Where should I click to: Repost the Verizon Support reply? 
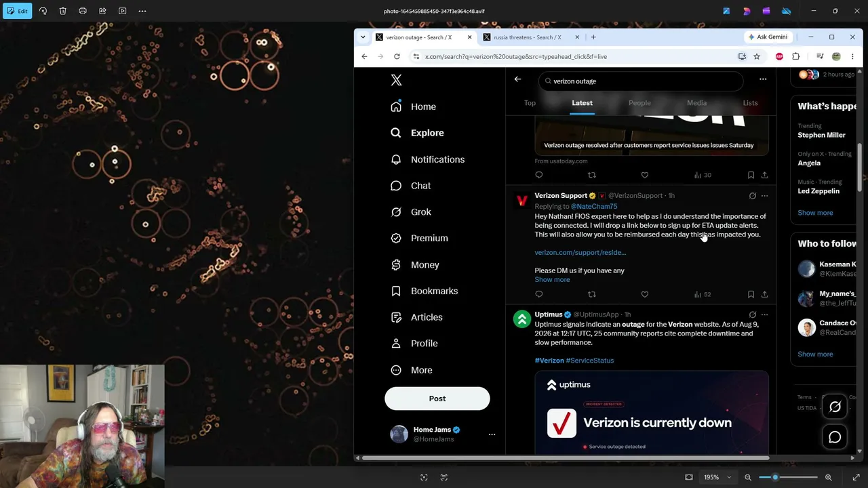[x=591, y=294]
